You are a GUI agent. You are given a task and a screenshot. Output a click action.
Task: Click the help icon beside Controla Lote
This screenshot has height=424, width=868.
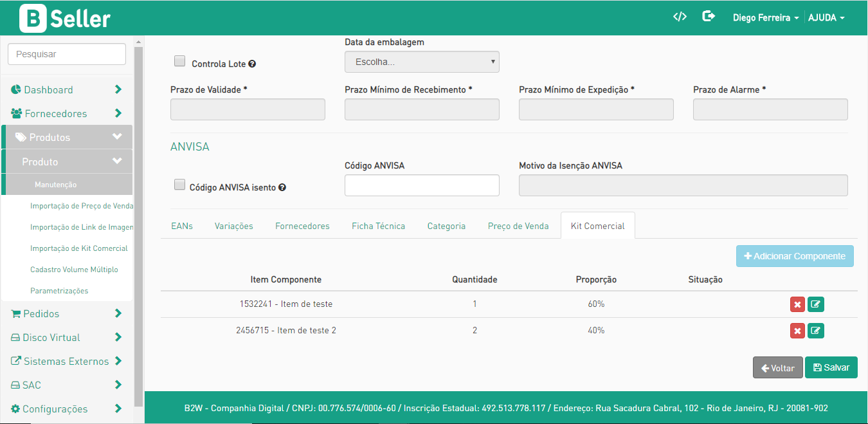click(253, 64)
